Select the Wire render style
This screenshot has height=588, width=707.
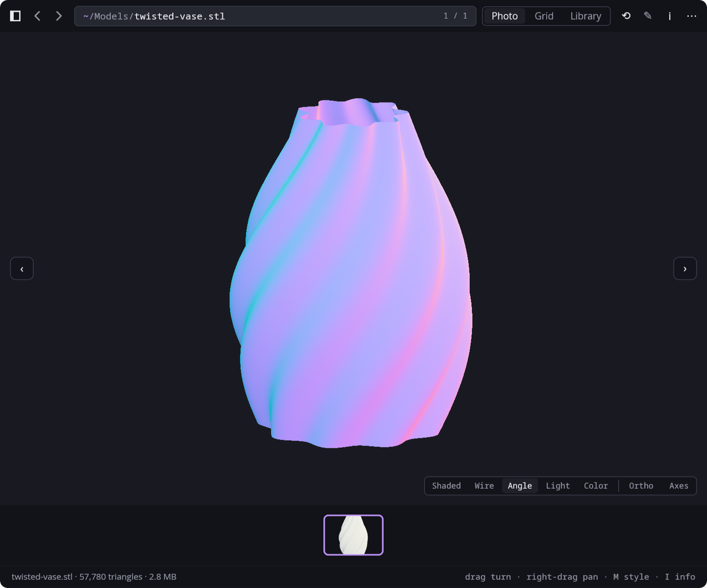pos(484,486)
